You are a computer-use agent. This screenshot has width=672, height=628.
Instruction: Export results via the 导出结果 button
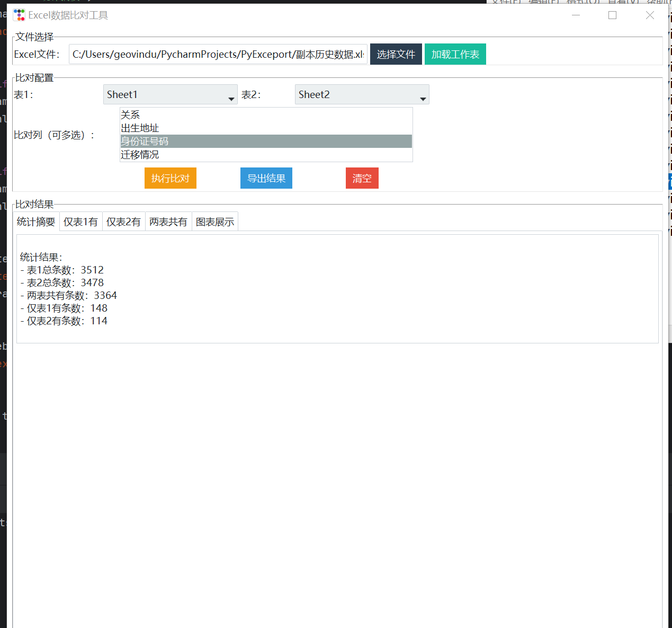click(x=266, y=178)
